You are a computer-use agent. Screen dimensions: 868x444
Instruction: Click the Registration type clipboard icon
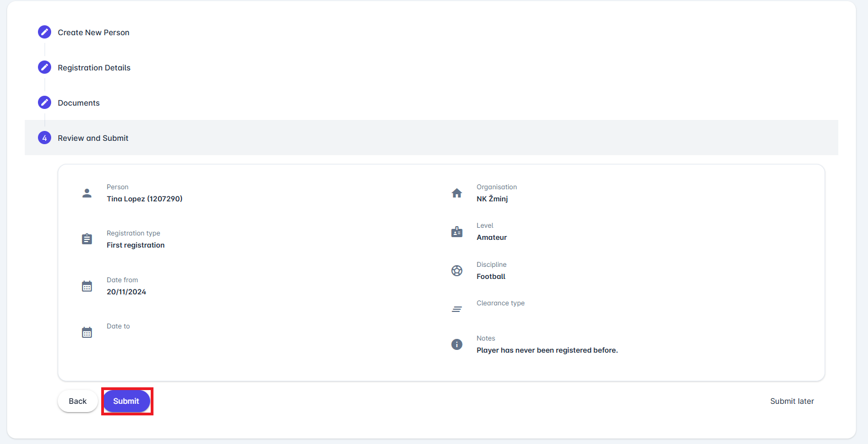click(x=87, y=239)
